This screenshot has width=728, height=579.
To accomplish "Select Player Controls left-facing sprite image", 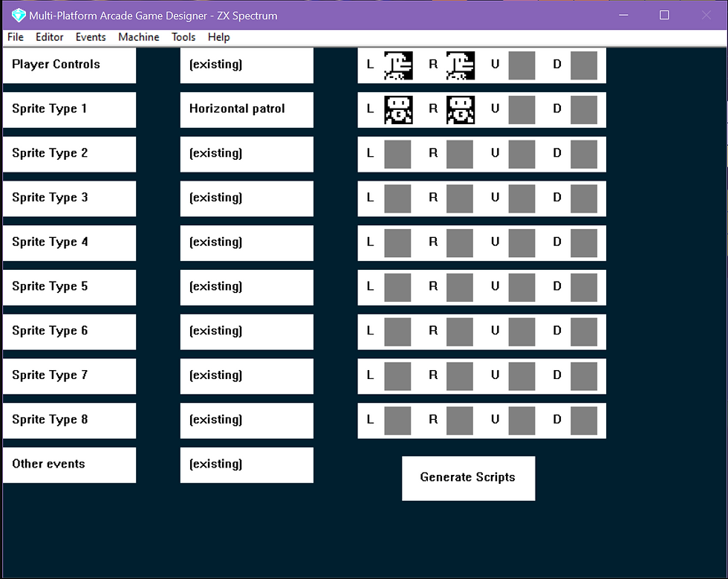I will click(x=398, y=65).
